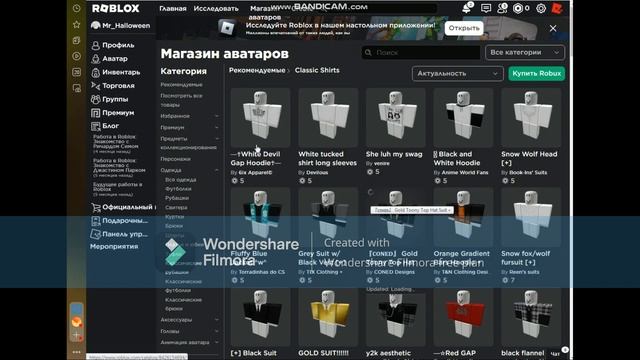Open 'y2k aesthetic' item thumbnail
The image size is (640, 360).
click(396, 320)
